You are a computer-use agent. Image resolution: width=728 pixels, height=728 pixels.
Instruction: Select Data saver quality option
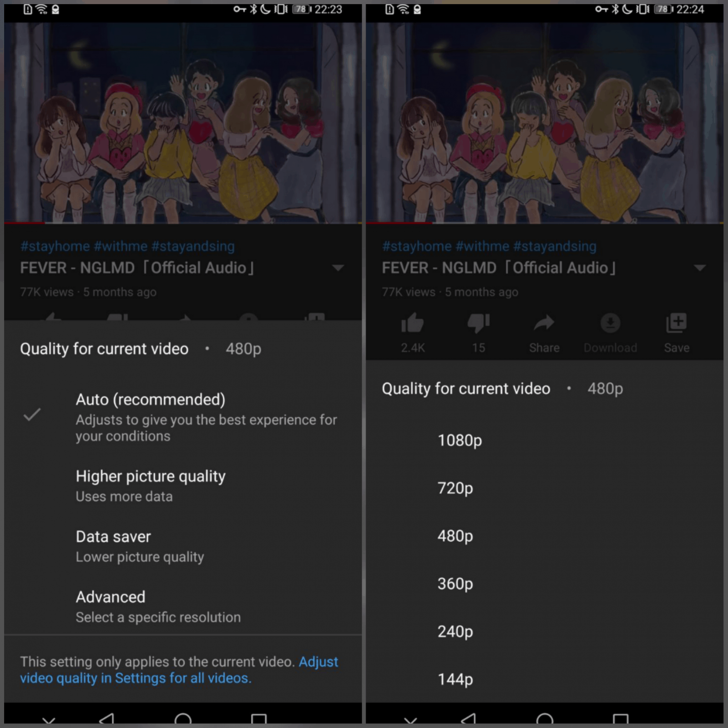coord(183,546)
